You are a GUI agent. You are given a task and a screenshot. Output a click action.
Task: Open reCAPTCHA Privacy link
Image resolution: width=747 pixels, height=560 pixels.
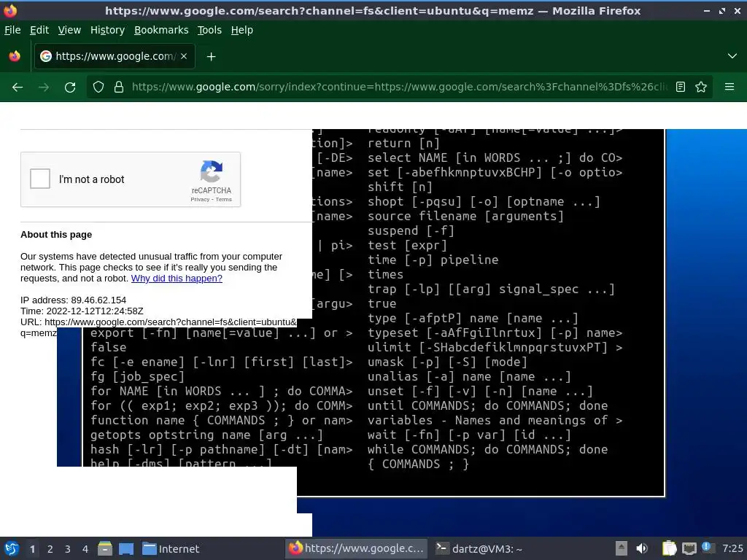[x=200, y=200]
